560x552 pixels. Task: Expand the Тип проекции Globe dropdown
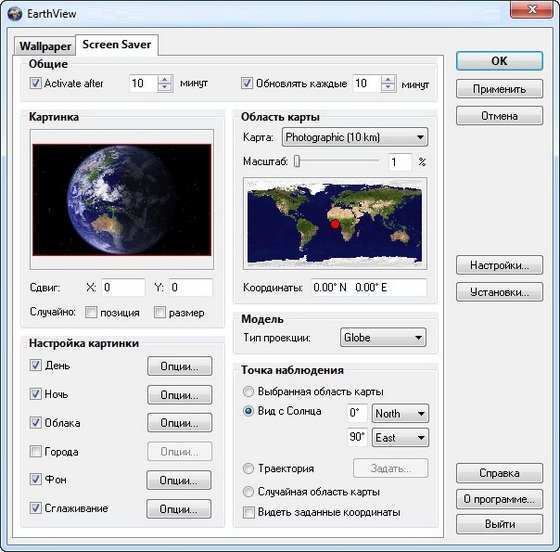[383, 337]
